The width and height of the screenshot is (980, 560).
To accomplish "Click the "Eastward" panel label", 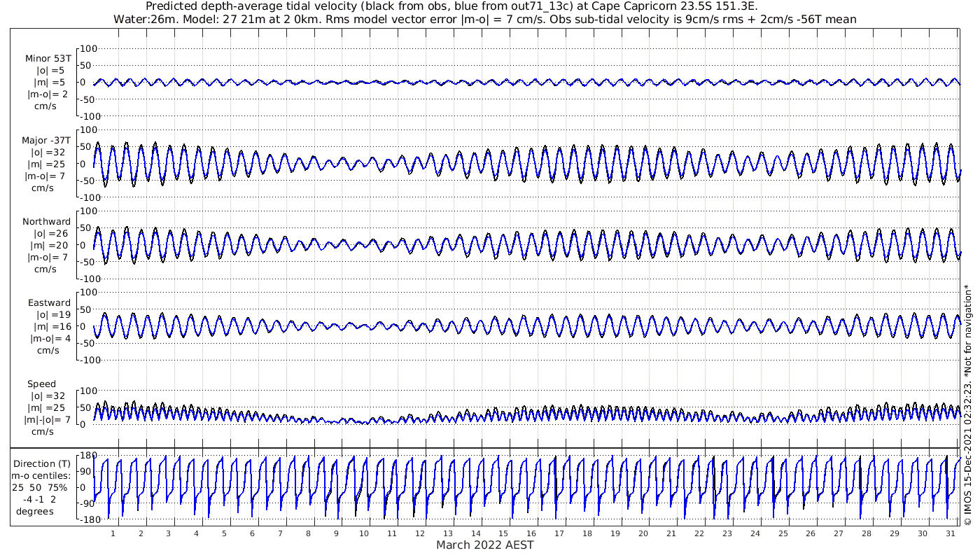I will coord(49,303).
